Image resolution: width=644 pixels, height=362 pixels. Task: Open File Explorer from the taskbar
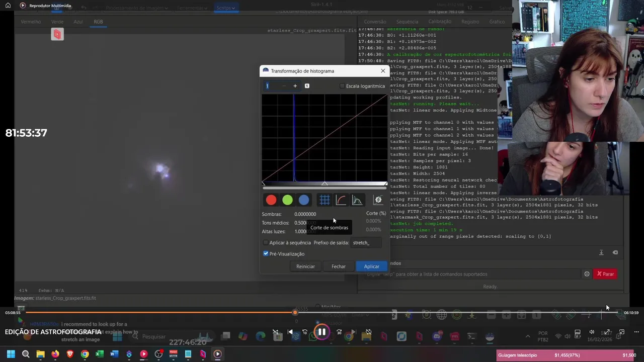[40, 354]
